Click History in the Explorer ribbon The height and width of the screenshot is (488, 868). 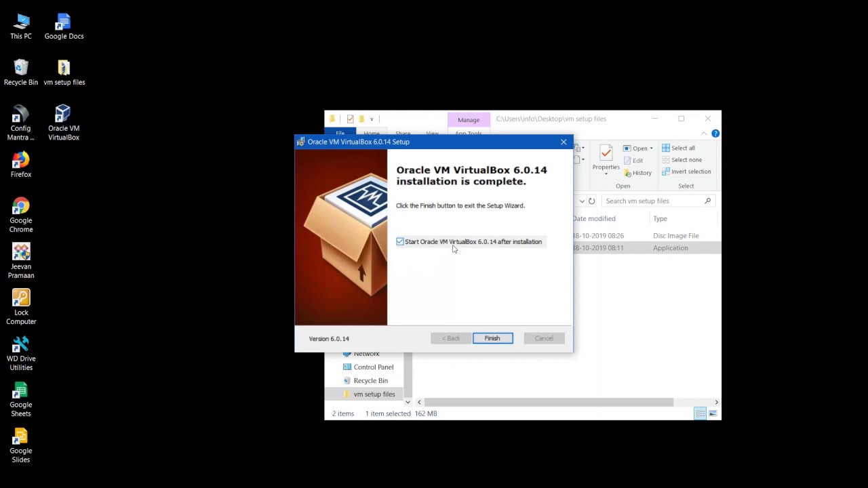(637, 173)
